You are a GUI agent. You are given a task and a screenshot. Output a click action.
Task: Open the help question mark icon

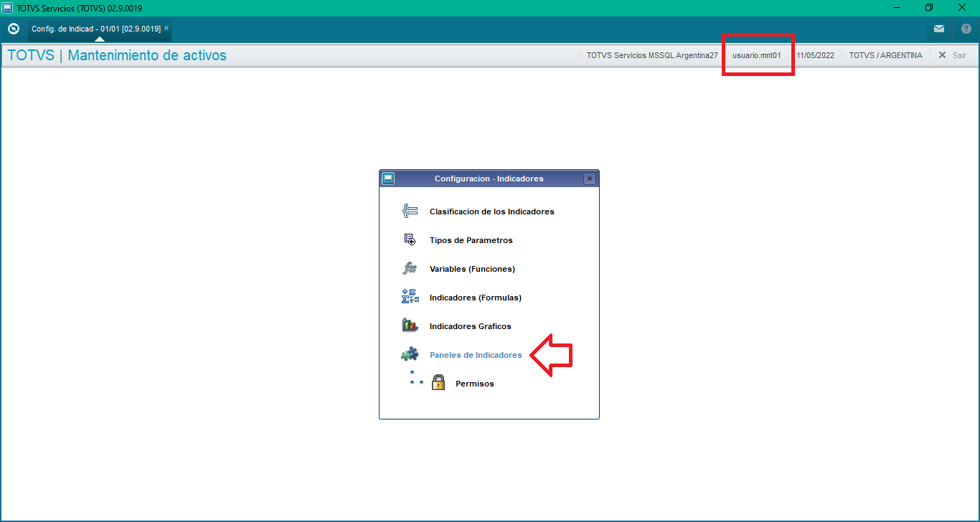pos(966,29)
